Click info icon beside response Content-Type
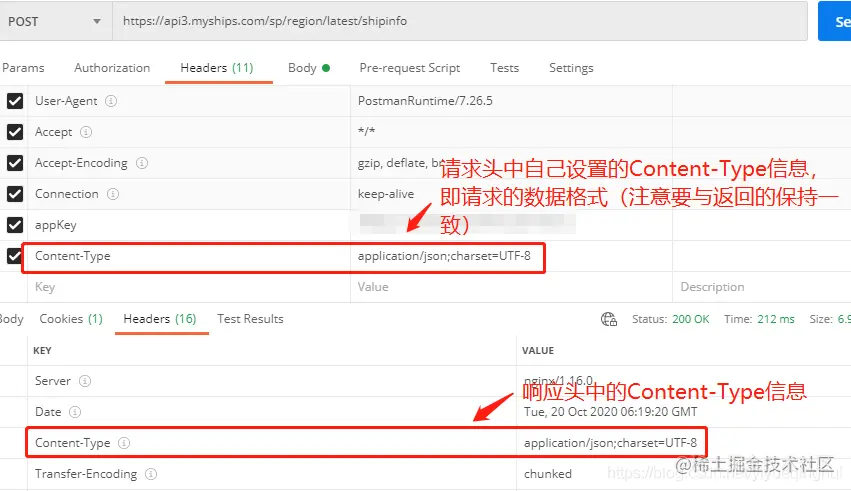This screenshot has width=851, height=491. pyautogui.click(x=124, y=443)
